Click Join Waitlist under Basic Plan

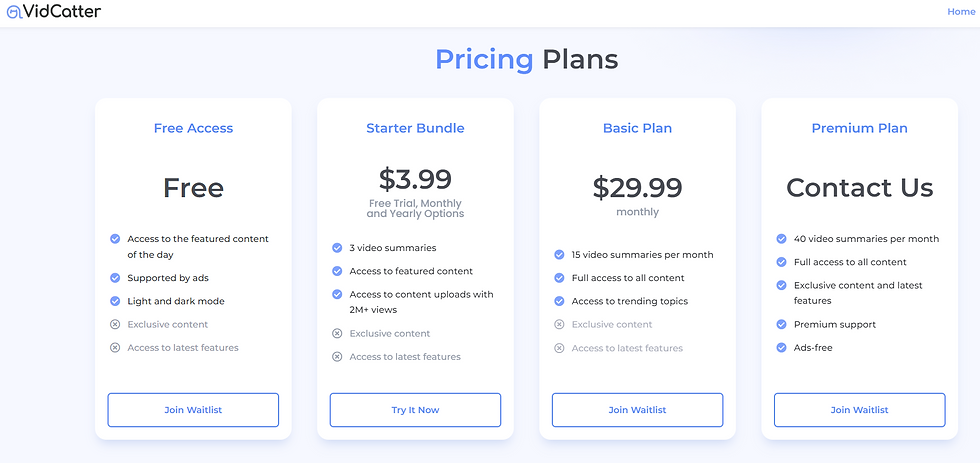pos(638,410)
